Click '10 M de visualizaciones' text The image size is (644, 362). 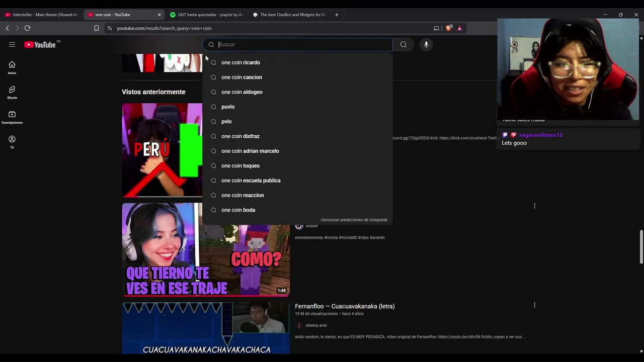click(316, 314)
